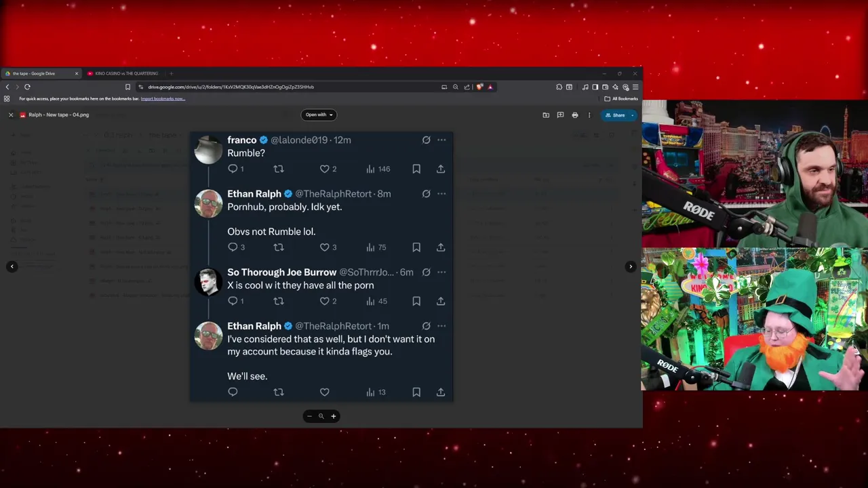Click 'So Thorough Joe Burrow' display name
Screen dimensions: 868x488
[281, 272]
